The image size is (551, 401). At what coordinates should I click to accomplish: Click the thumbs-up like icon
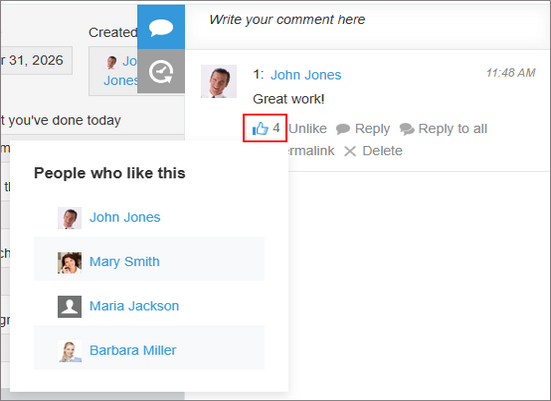coord(260,128)
